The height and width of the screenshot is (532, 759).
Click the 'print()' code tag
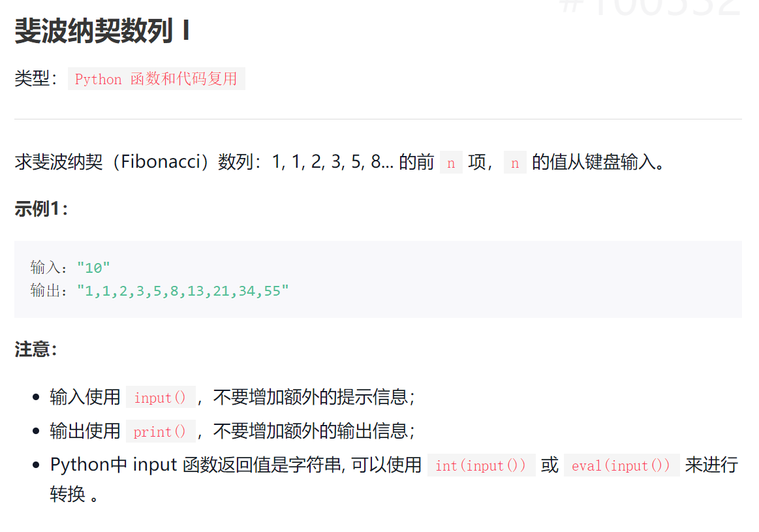pyautogui.click(x=160, y=431)
